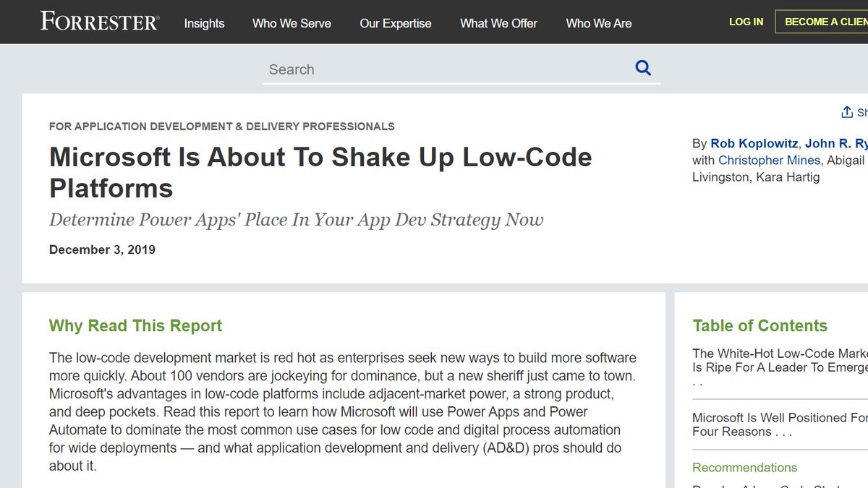868x488 pixels.
Task: Open the Insights menu
Action: pyautogui.click(x=204, y=23)
